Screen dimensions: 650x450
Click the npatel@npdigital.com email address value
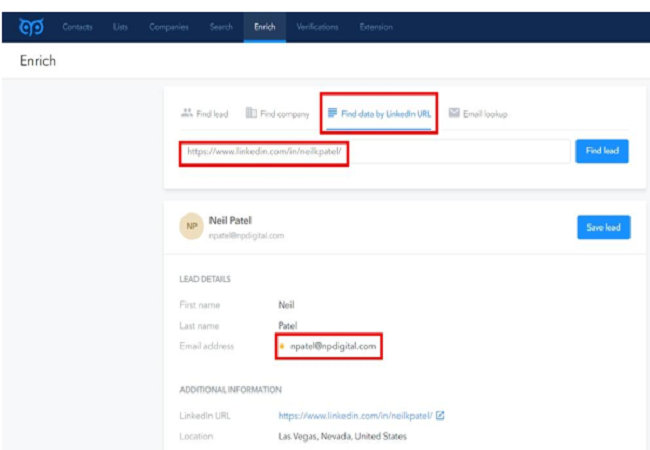(333, 346)
